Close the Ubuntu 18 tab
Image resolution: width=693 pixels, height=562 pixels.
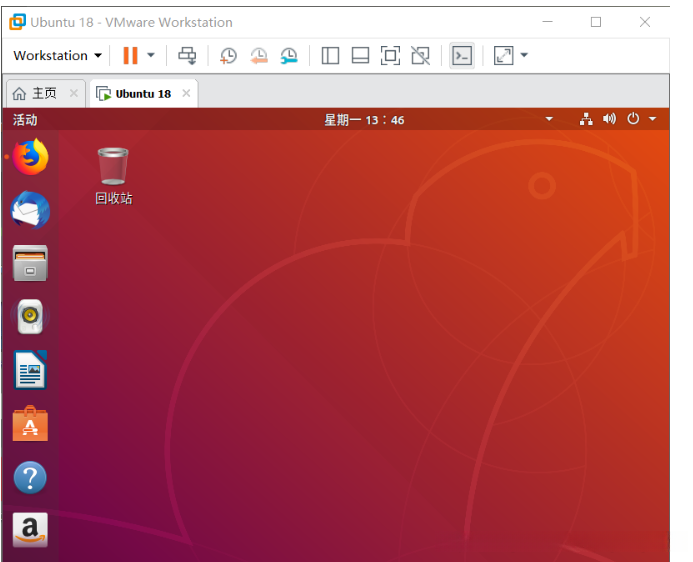[x=186, y=93]
